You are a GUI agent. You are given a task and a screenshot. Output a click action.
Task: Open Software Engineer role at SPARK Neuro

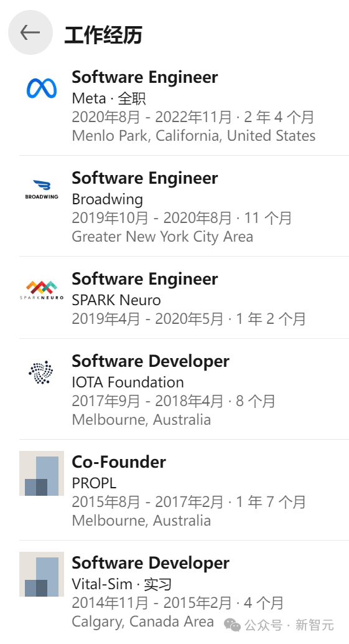(x=145, y=279)
